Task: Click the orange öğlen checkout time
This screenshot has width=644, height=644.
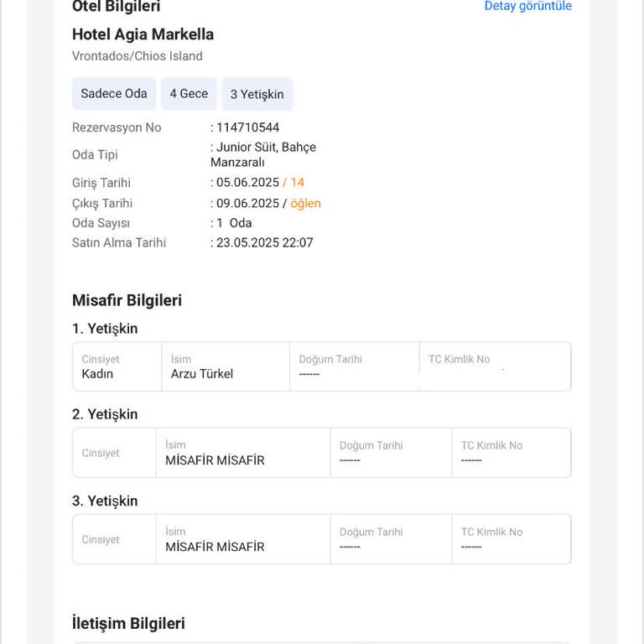Action: (305, 204)
